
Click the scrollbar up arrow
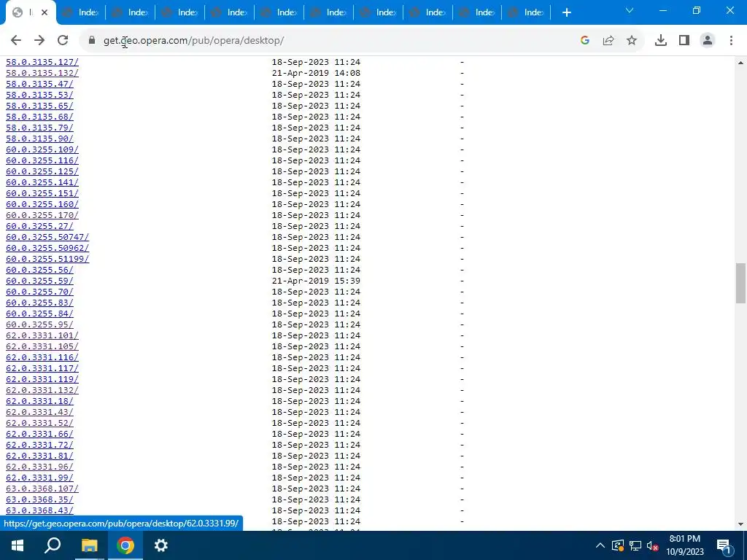point(740,63)
